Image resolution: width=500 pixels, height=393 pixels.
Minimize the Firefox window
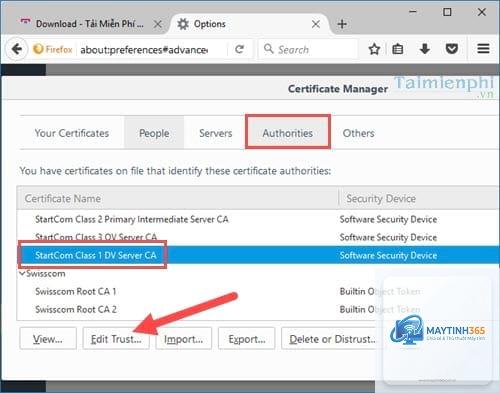(413, 12)
